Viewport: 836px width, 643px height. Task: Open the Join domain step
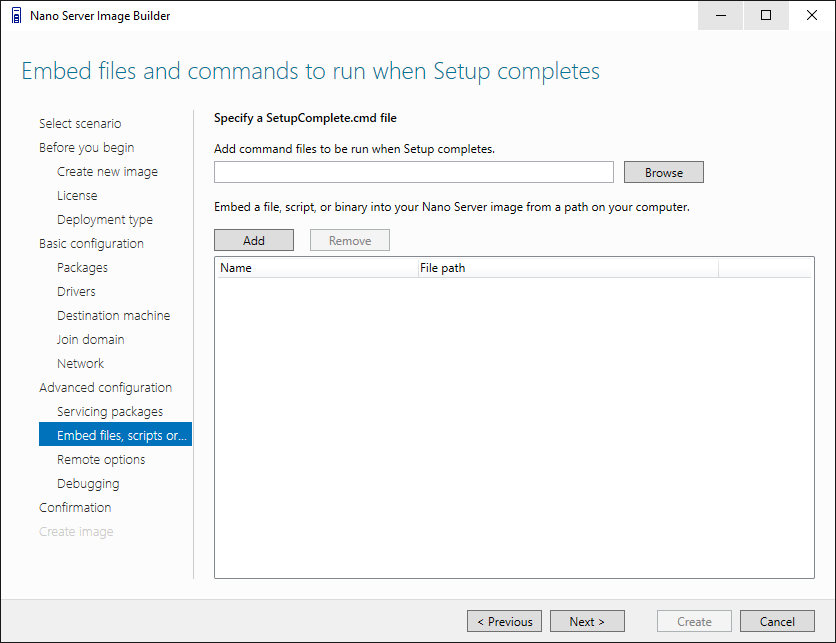pos(90,339)
